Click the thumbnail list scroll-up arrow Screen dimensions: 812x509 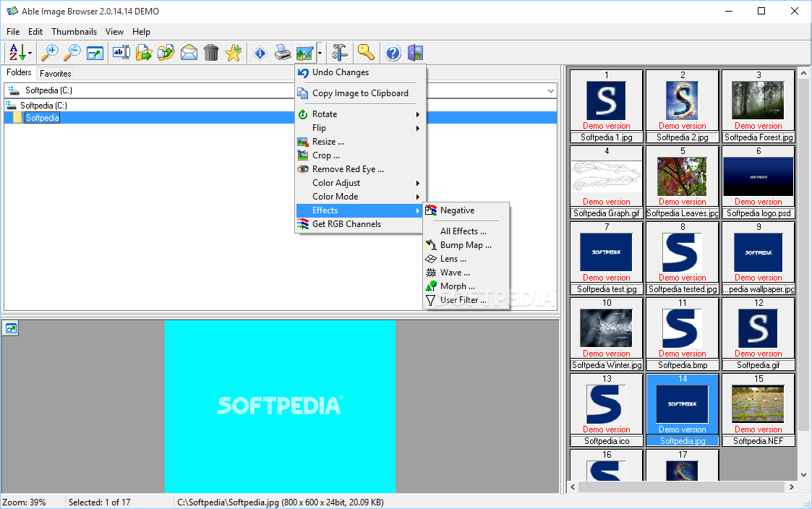click(x=804, y=74)
